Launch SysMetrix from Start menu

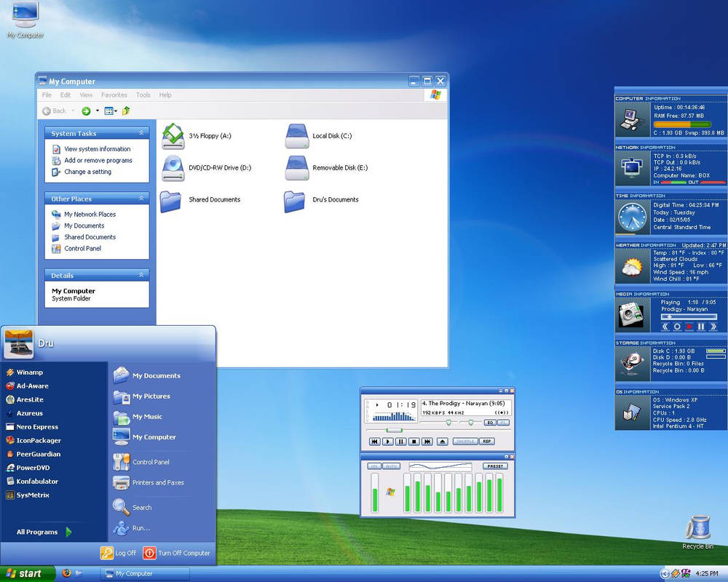click(x=28, y=495)
